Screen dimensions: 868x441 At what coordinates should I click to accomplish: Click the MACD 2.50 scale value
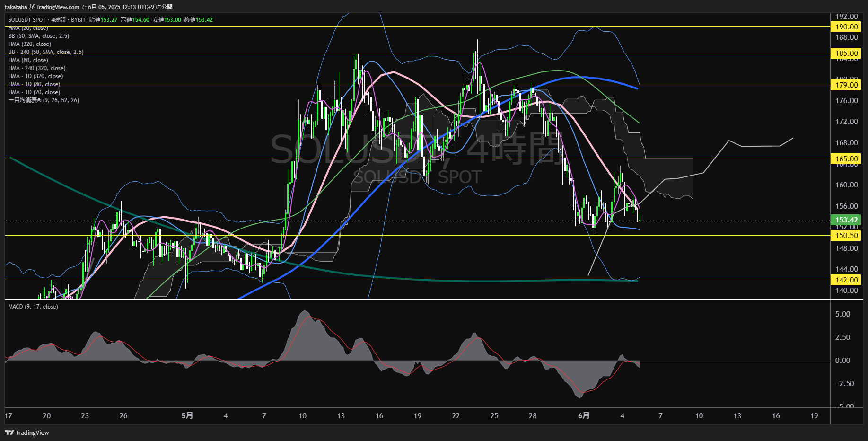(842, 337)
